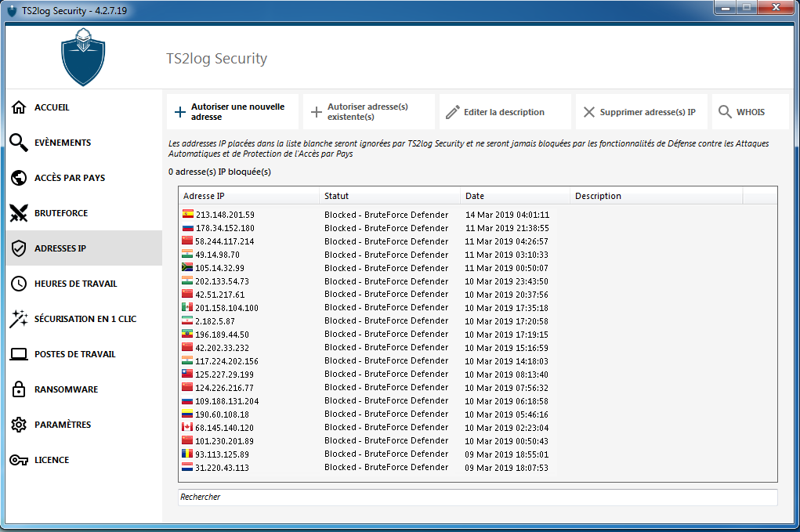Click the WHOIS magnifier icon
The image size is (800, 532).
click(x=725, y=112)
